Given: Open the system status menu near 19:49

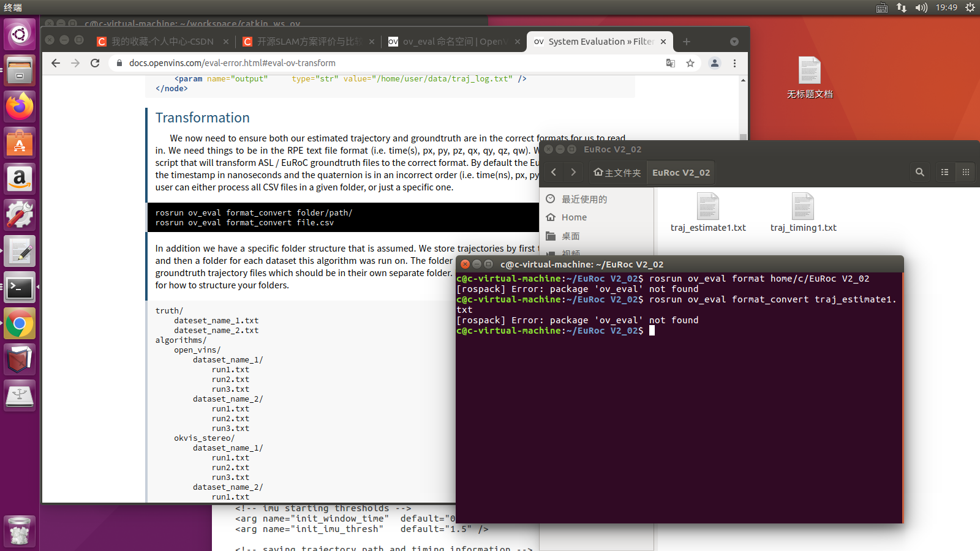Looking at the screenshot, I should pos(970,8).
